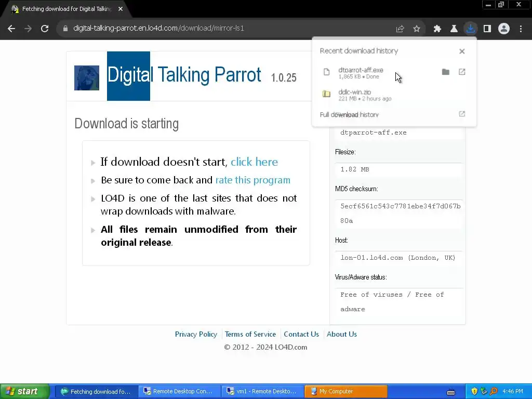This screenshot has height=399, width=532.
Task: Open the user profile avatar
Action: point(504,29)
